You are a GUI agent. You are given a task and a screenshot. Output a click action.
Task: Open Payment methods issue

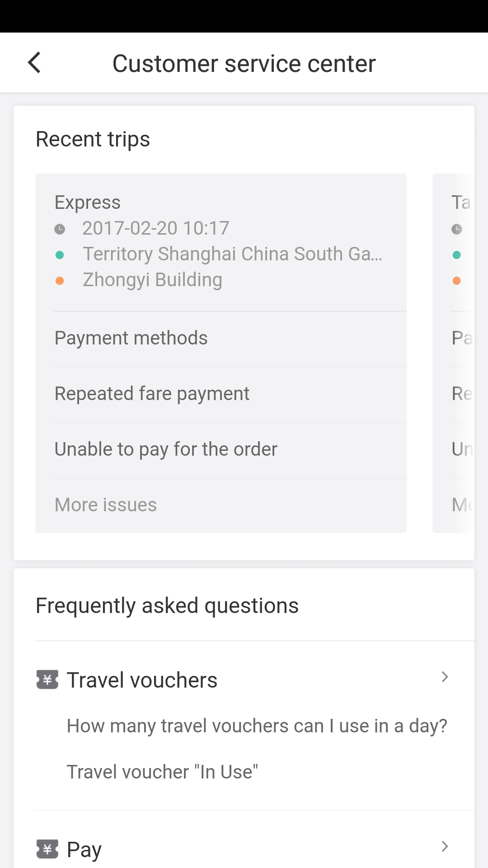coord(131,338)
